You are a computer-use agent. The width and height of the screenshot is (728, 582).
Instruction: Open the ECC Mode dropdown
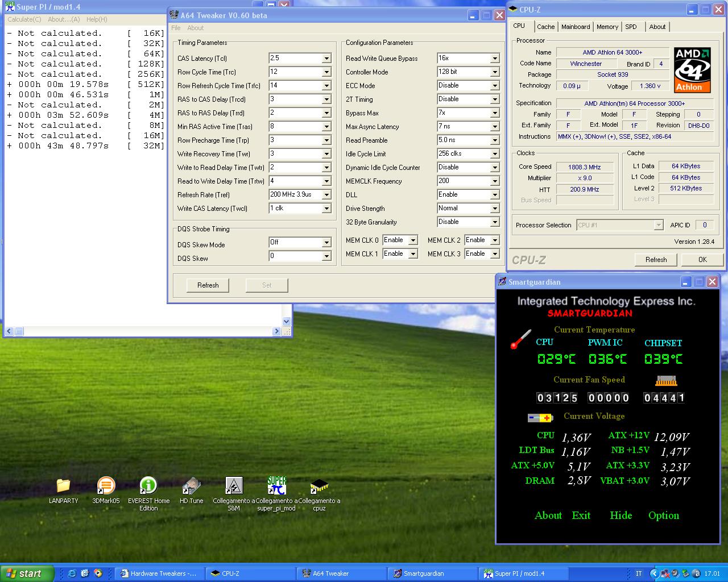495,86
